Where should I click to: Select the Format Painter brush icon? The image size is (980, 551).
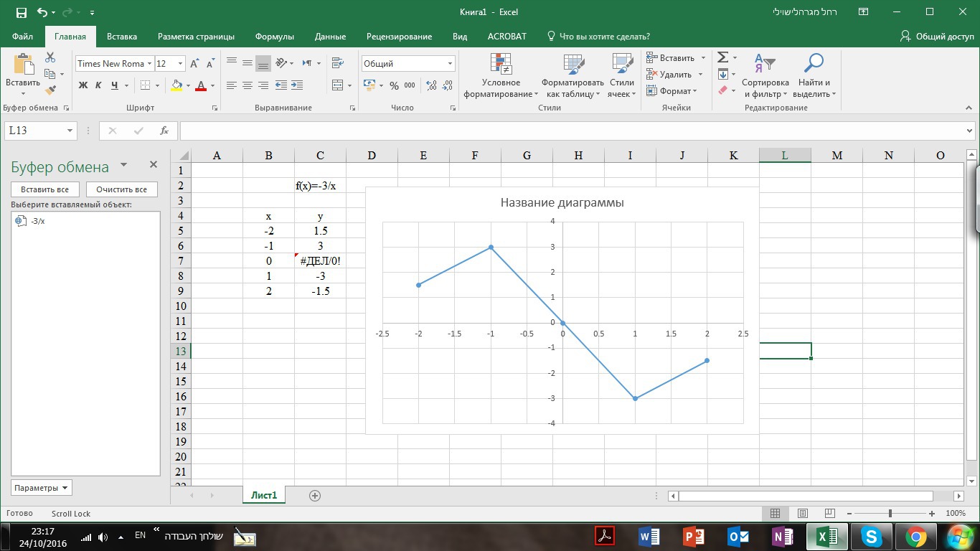[50, 90]
